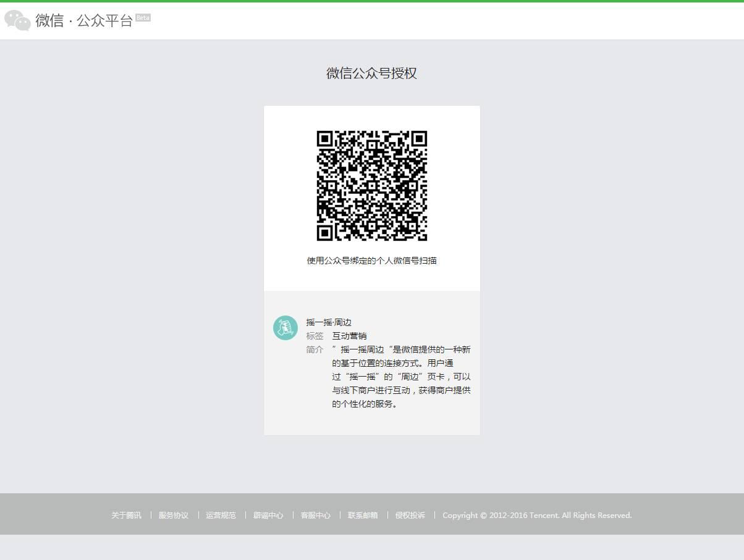Click the Beta badge beside the title
This screenshot has width=744, height=560.
143,18
